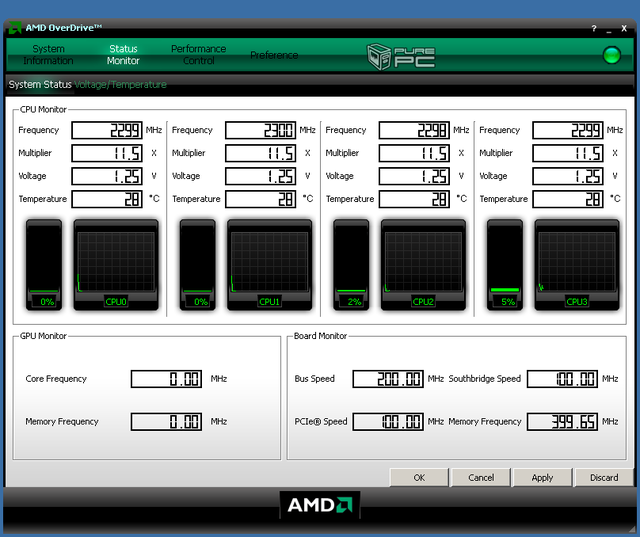Click the green status indicator light
The height and width of the screenshot is (537, 640).
click(611, 55)
